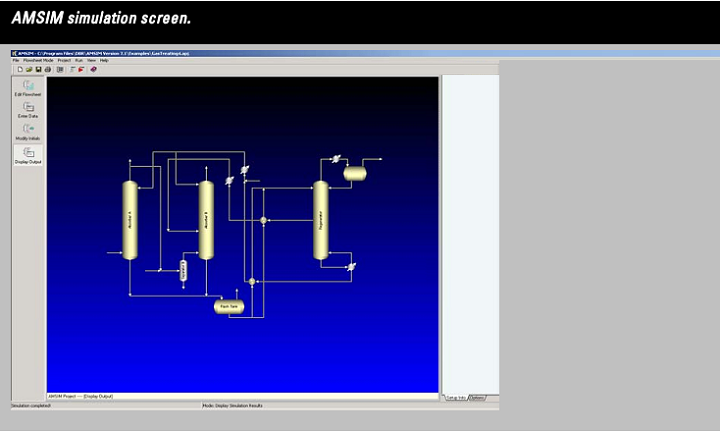Switch to Edit Flowsheet mode
The width and height of the screenshot is (720, 432).
[28, 88]
